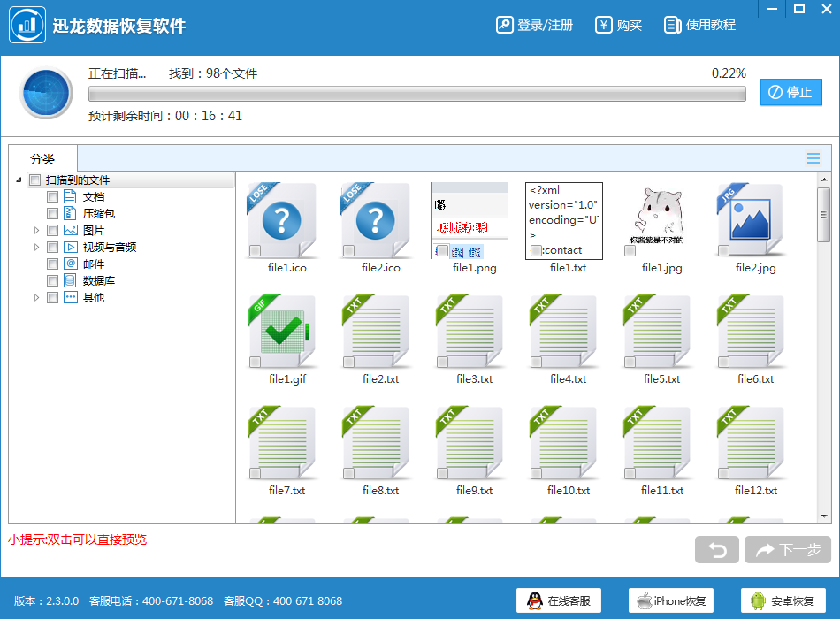Collapse the 扫描到的文件 root node
840x619 pixels.
click(x=19, y=180)
